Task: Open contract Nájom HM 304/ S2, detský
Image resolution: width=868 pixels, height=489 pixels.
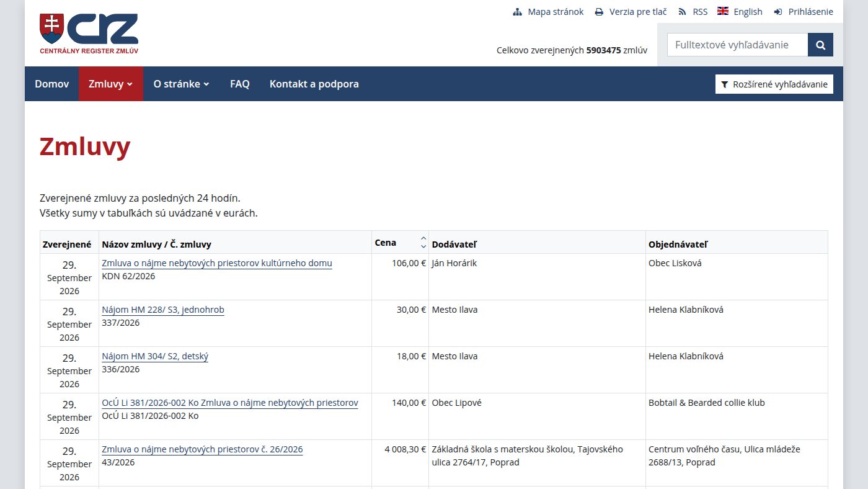Action: 155,356
